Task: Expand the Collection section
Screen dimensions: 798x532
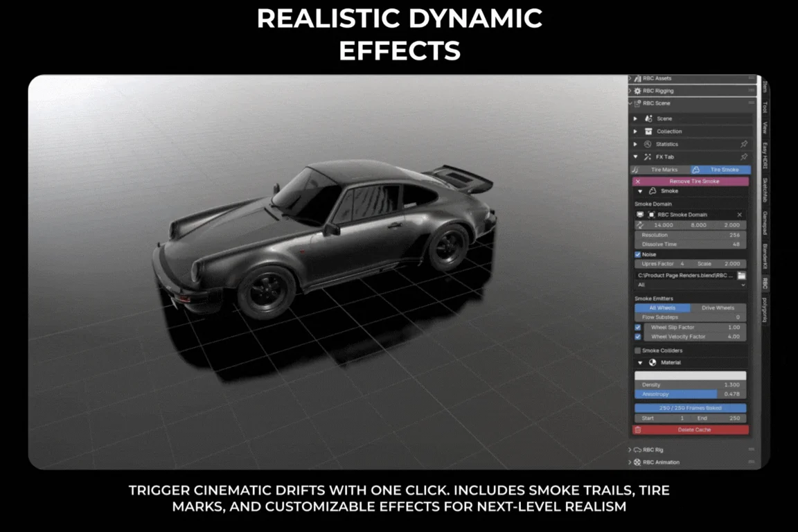Action: coord(635,132)
